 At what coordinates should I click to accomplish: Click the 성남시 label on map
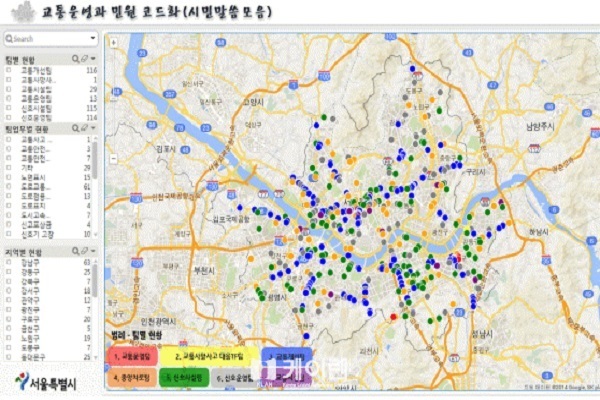482,335
